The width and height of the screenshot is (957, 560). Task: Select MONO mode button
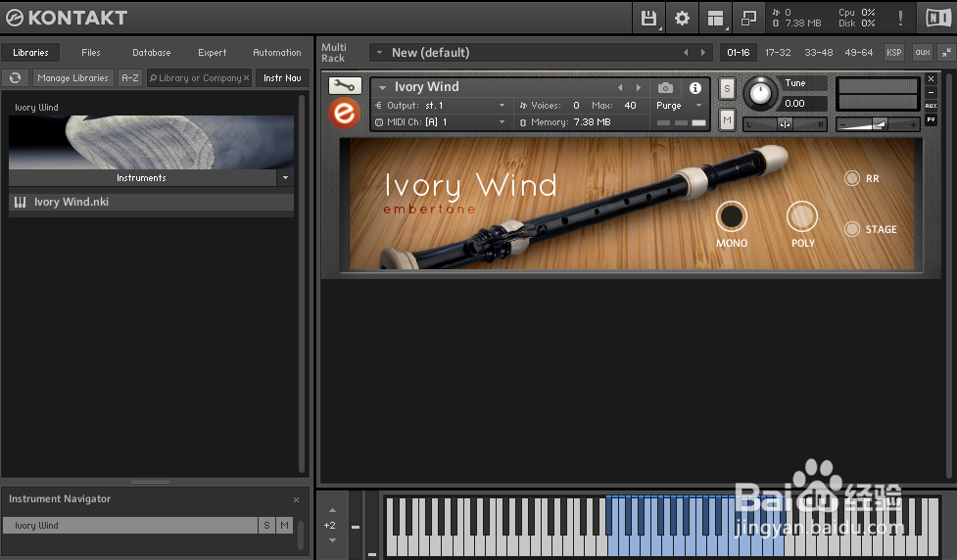click(x=731, y=216)
